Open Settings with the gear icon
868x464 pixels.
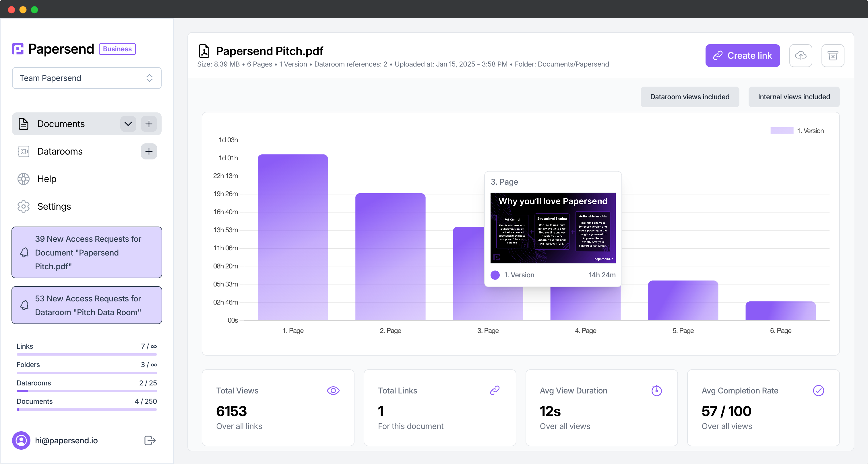[x=23, y=206]
